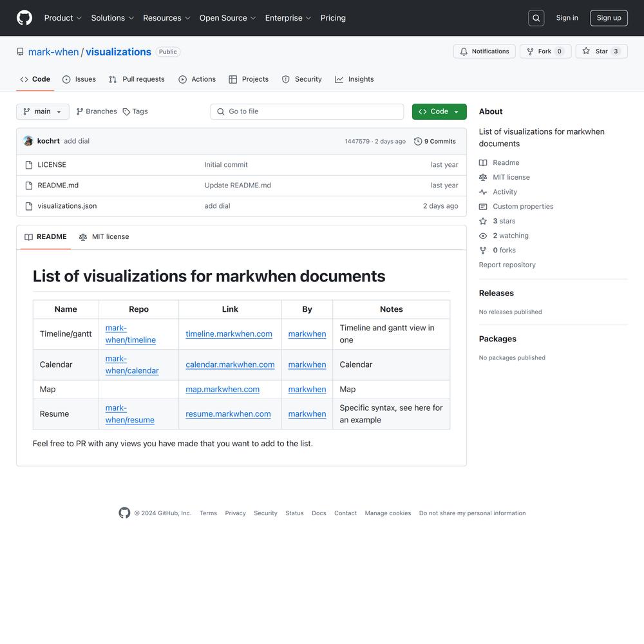Open Custom properties link
Screen dimensions: 644x644
pyautogui.click(x=516, y=207)
